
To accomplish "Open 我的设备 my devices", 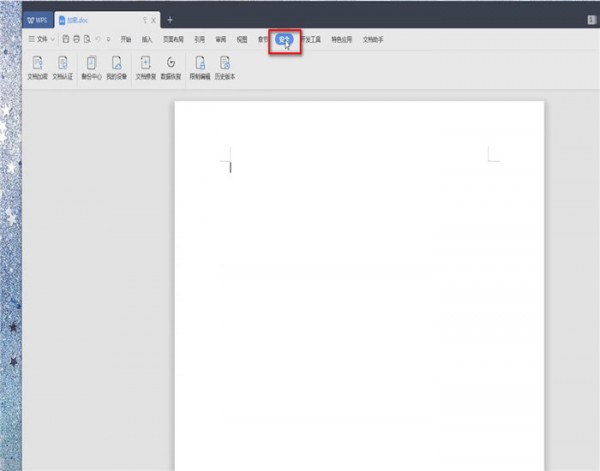I will click(117, 68).
